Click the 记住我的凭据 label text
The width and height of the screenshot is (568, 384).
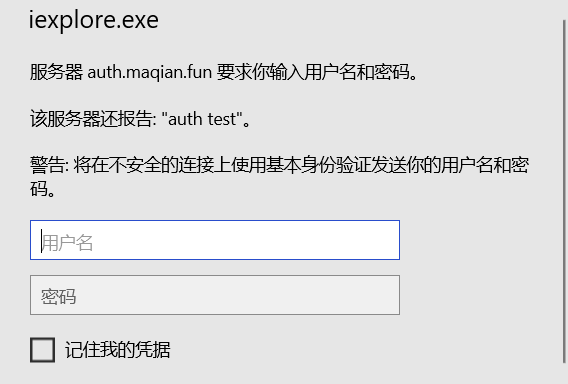click(x=118, y=350)
